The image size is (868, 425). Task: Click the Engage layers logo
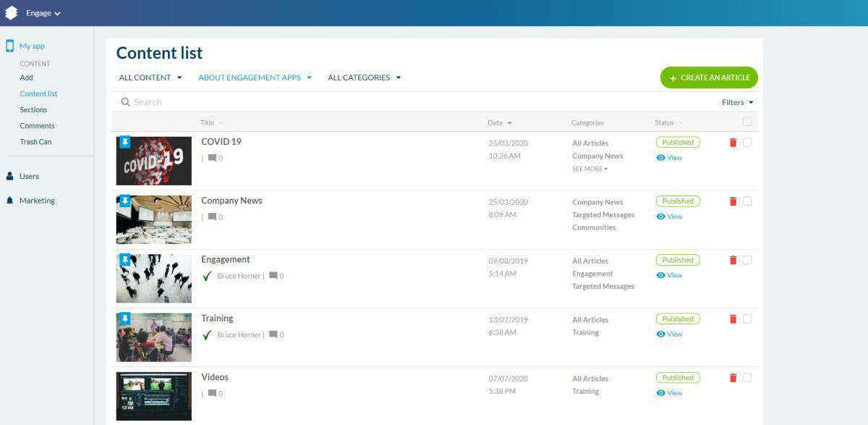11,12
